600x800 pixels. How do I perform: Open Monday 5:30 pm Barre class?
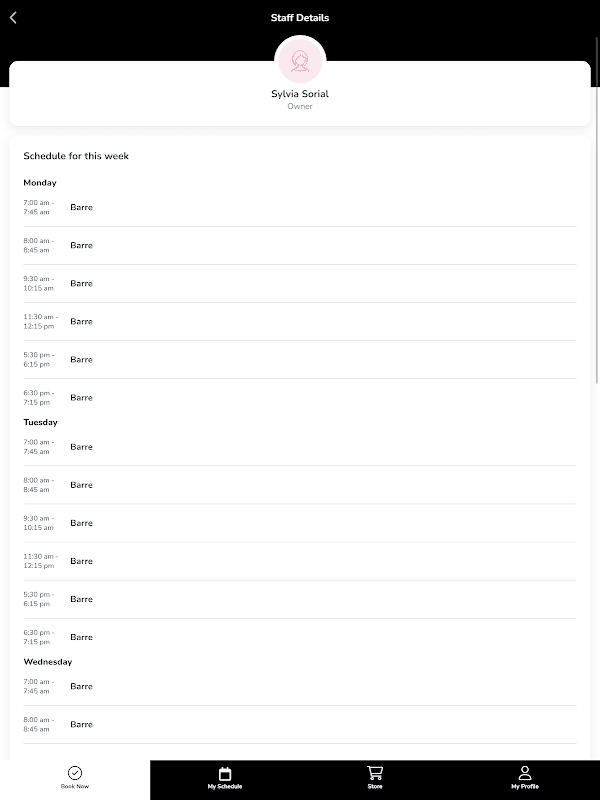tap(81, 360)
